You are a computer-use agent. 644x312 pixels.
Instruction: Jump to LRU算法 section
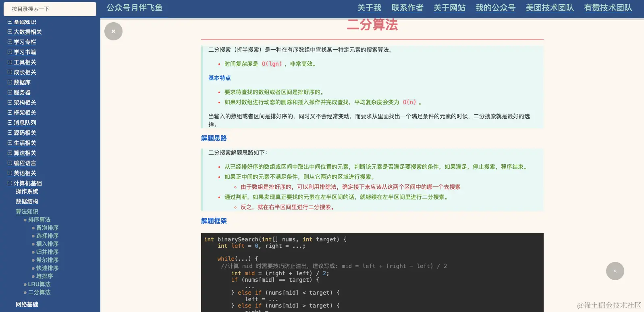pyautogui.click(x=39, y=284)
